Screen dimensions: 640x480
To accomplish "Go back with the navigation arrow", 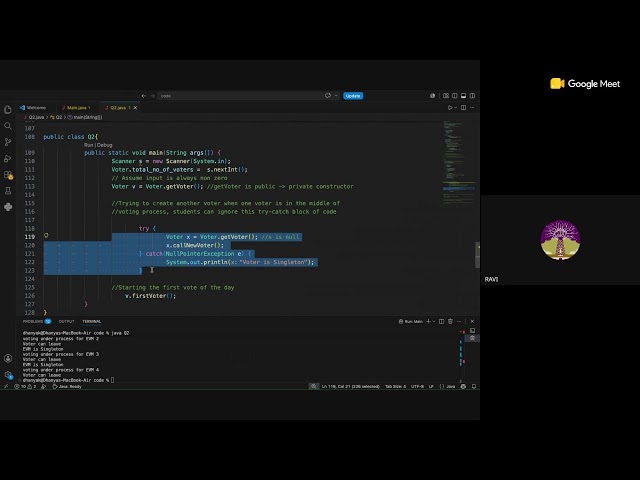I will 144,96.
